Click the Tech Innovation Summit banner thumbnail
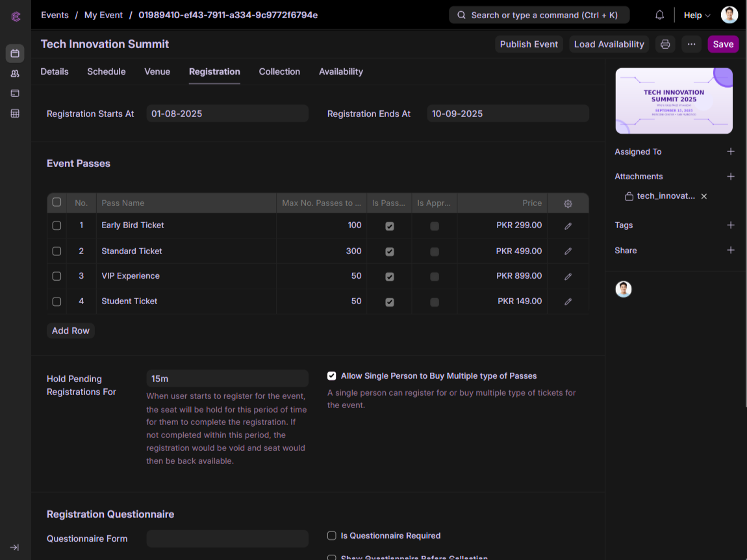This screenshot has width=747, height=560. pos(674,101)
